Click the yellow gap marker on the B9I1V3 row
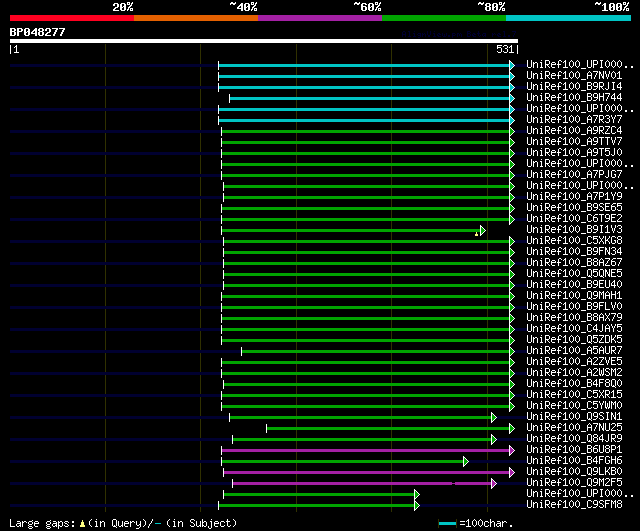Viewport: 640px width, 531px height. [476, 234]
